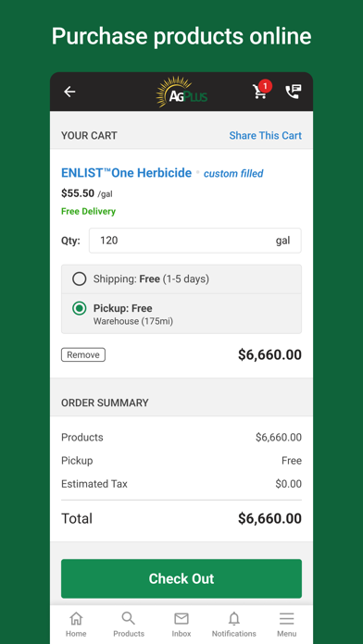Tap the phone chat support icon
Image resolution: width=363 pixels, height=644 pixels.
click(294, 92)
